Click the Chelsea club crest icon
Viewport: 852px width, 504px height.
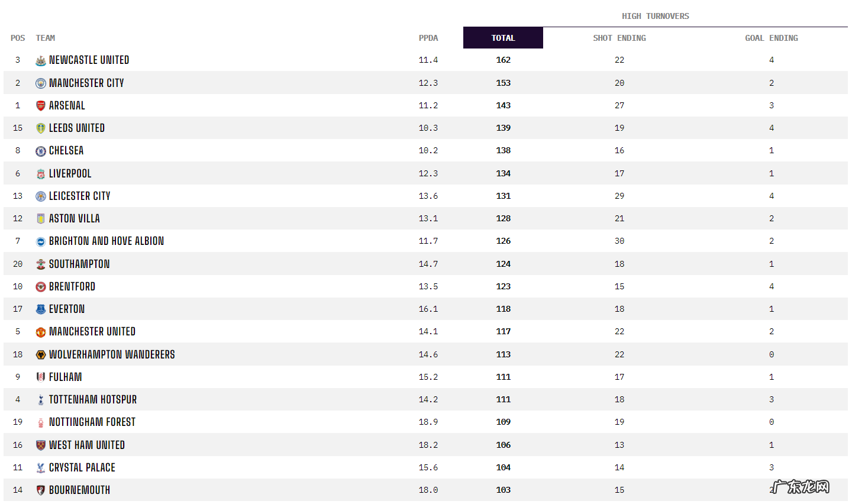click(41, 151)
